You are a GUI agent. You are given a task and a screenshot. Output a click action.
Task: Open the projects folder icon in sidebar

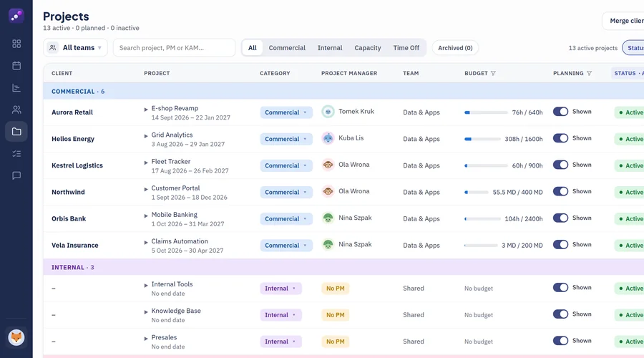(16, 132)
